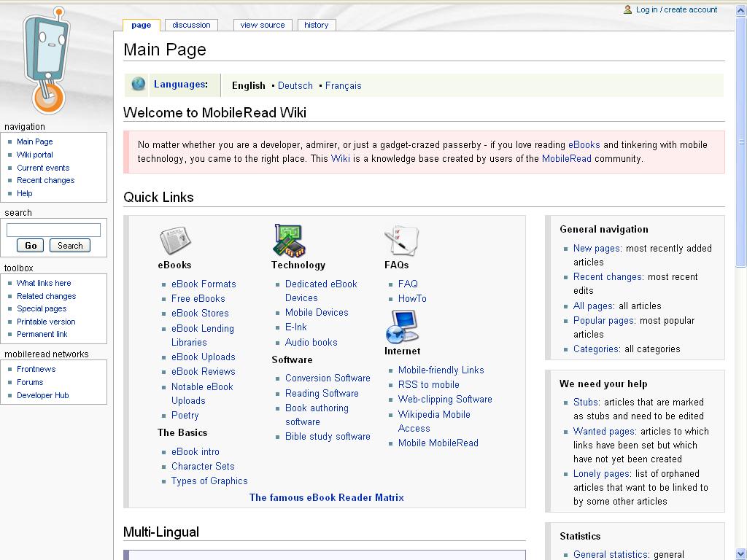Image resolution: width=747 pixels, height=560 pixels.
Task: Open The famous eBook Reader Matrix
Action: click(326, 497)
